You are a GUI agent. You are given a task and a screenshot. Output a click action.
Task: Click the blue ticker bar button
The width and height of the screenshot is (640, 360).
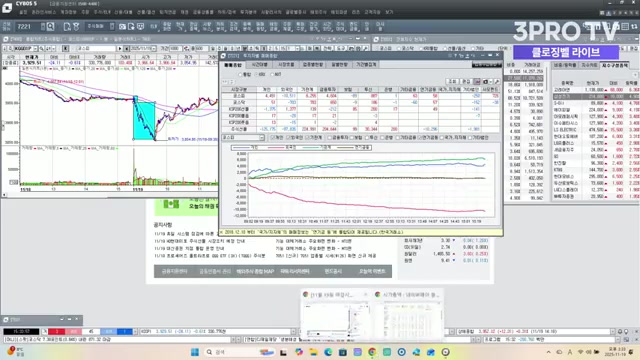[124, 331]
